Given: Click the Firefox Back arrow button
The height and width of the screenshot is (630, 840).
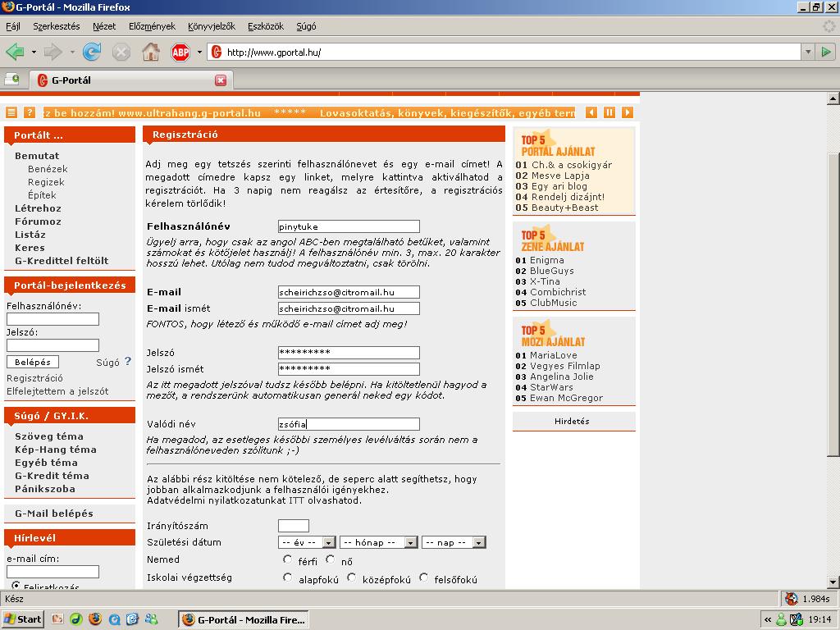Looking at the screenshot, I should pyautogui.click(x=15, y=52).
